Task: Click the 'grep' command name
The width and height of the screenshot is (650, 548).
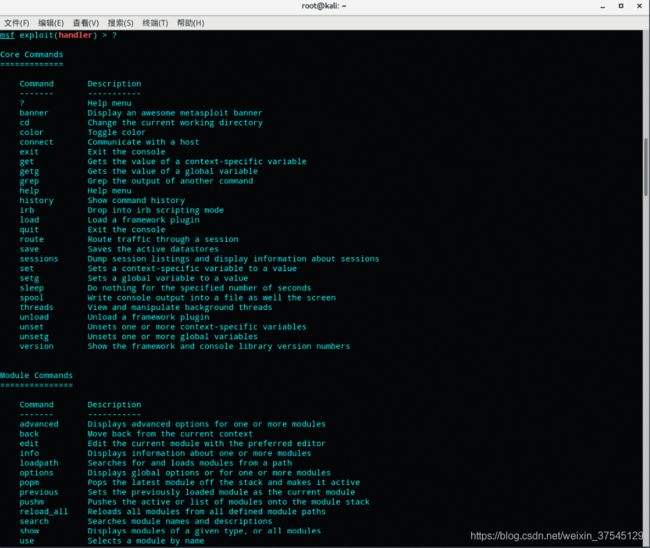Action: tap(29, 181)
